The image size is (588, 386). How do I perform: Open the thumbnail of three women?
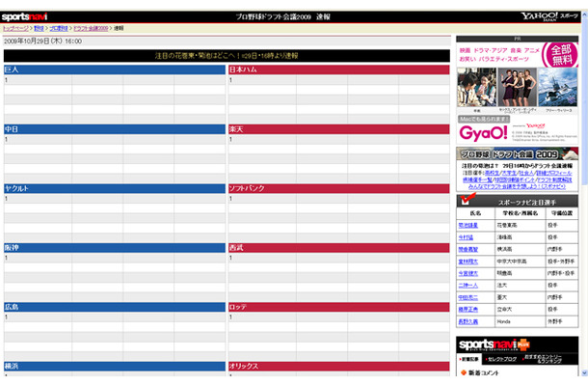517,88
